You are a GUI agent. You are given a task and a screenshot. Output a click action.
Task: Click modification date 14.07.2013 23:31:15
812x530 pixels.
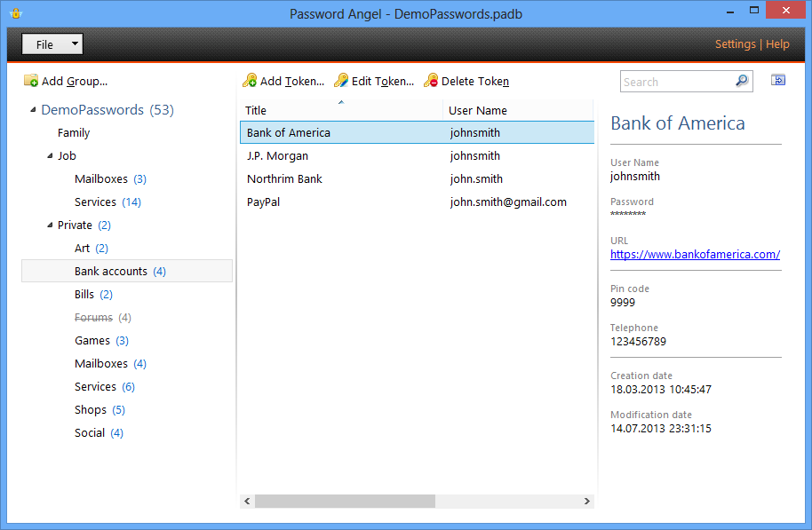pyautogui.click(x=661, y=429)
